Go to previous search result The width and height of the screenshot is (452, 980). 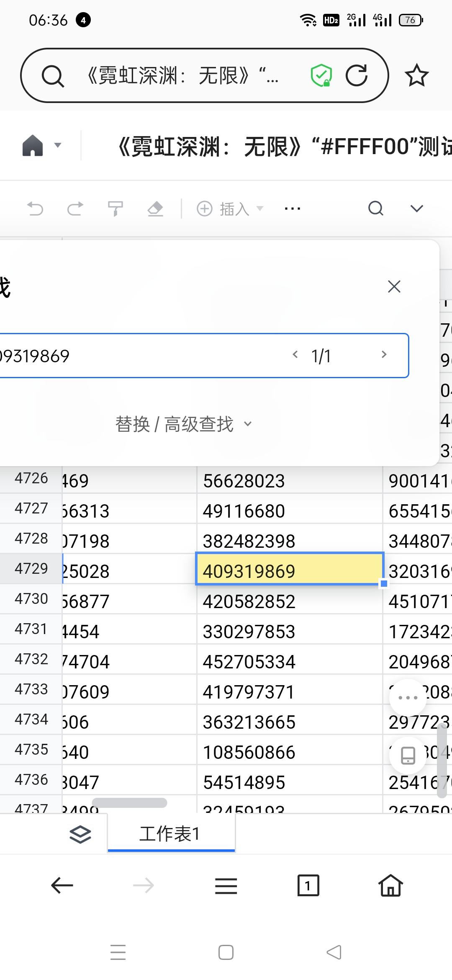coord(295,355)
